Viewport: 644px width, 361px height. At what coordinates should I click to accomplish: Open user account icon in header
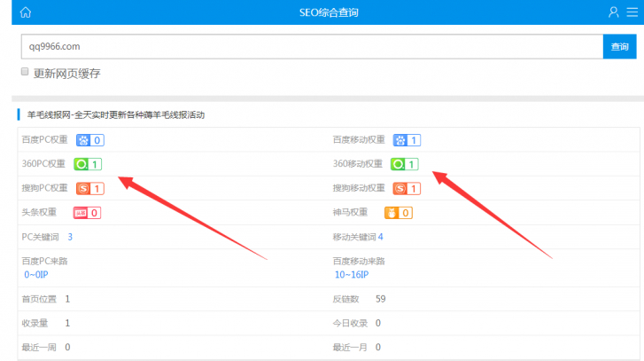pyautogui.click(x=613, y=12)
